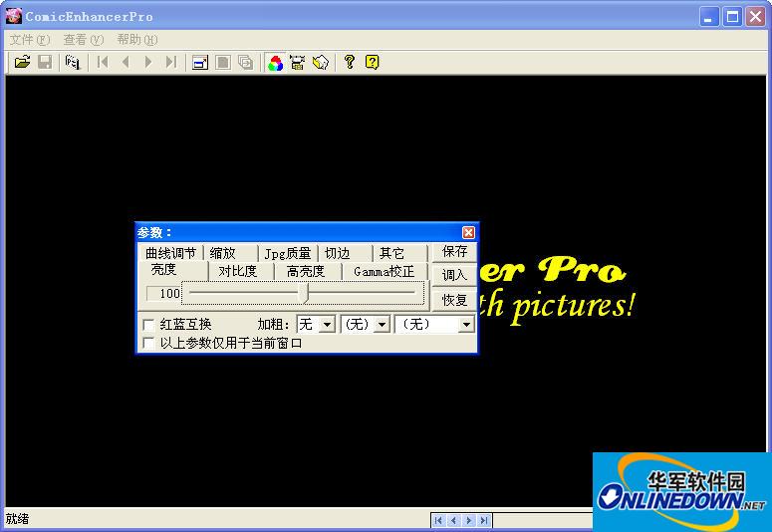This screenshot has height=532, width=772.
Task: Click the window resize toolbar icon
Action: (200, 62)
